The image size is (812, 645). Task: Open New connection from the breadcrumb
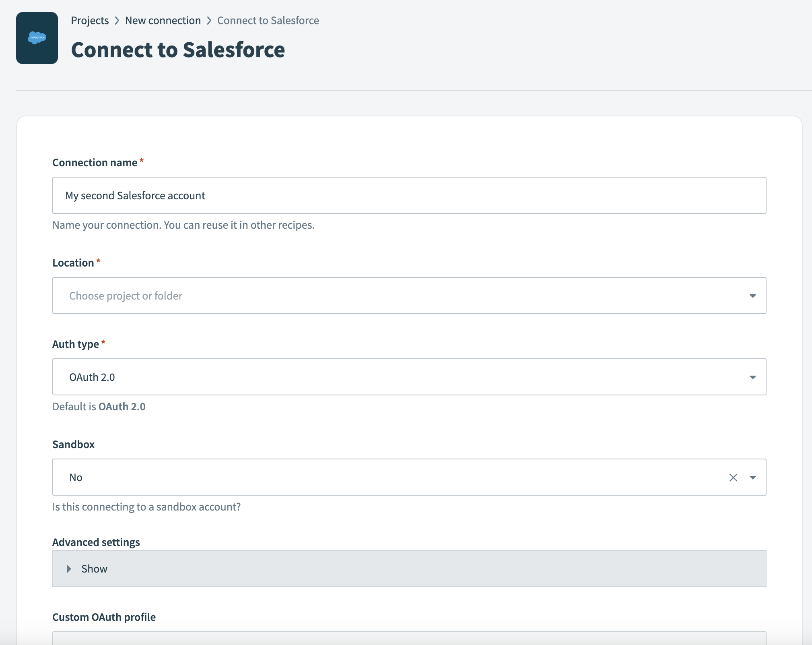163,20
